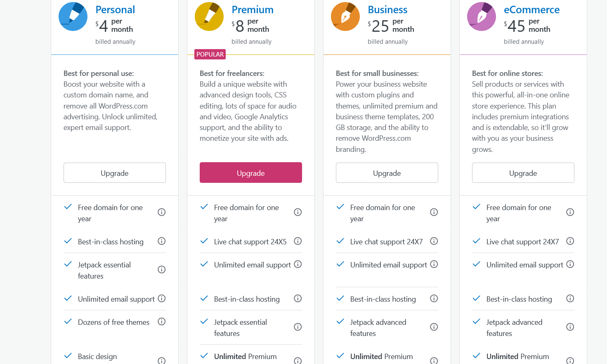Click the orange Business plan fountain pen icon

click(345, 17)
